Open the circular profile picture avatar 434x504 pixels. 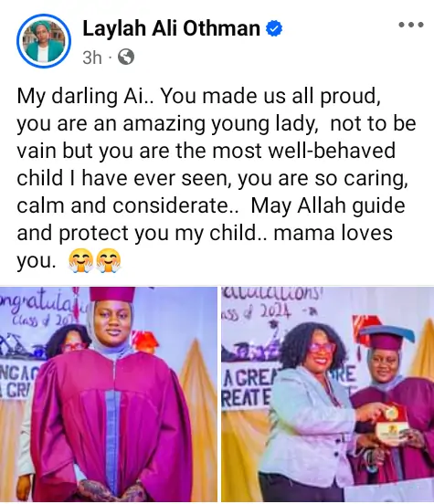pos(44,41)
